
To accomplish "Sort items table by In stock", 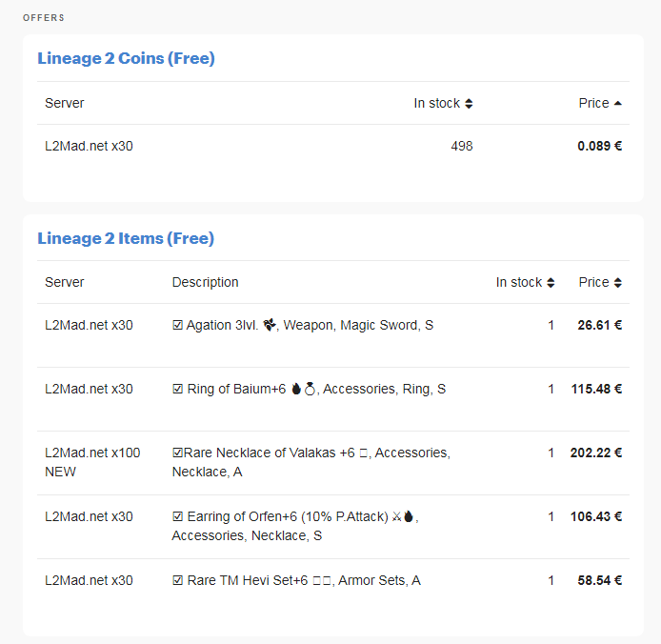I will [525, 282].
